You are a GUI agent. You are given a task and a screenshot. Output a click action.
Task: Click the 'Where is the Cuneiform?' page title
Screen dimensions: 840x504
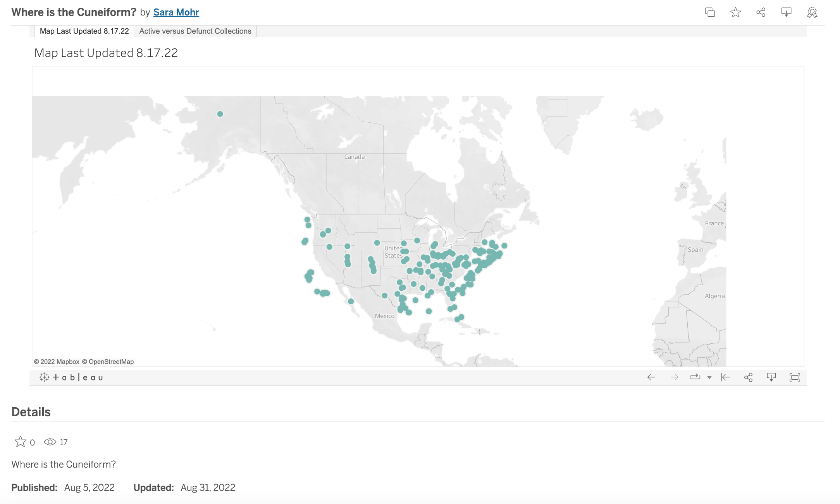point(74,12)
